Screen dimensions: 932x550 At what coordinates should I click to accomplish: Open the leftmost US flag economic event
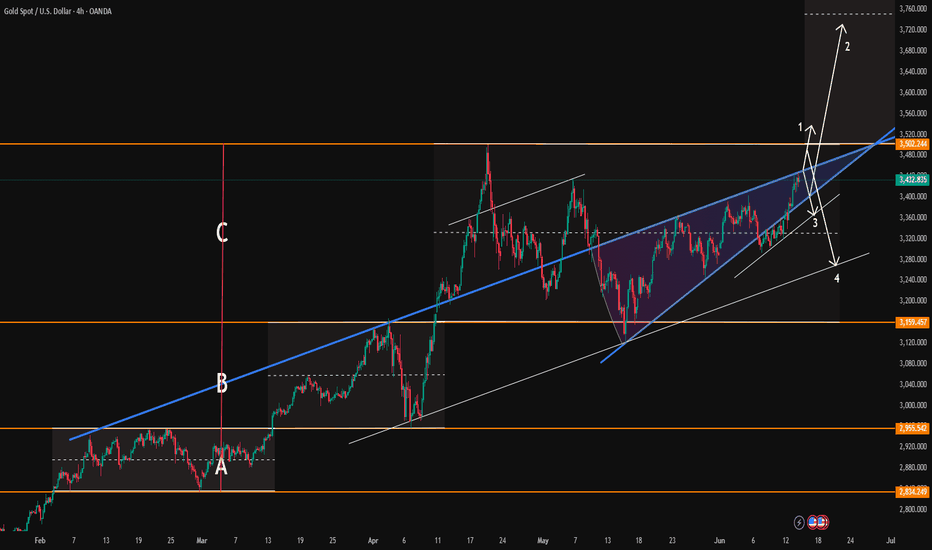point(813,523)
